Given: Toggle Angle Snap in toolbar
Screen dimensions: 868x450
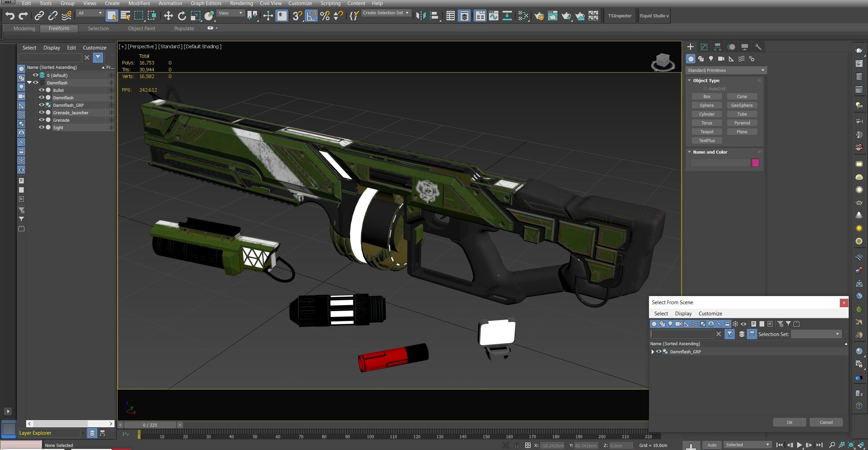Looking at the screenshot, I should point(311,16).
